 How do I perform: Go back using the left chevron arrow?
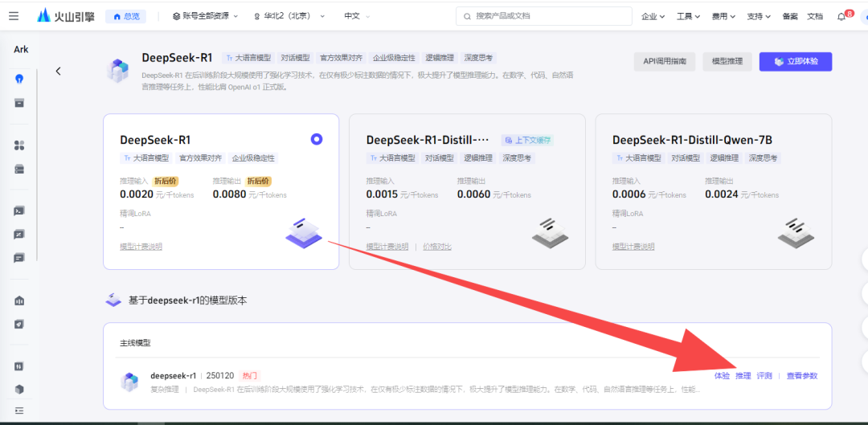tap(58, 71)
